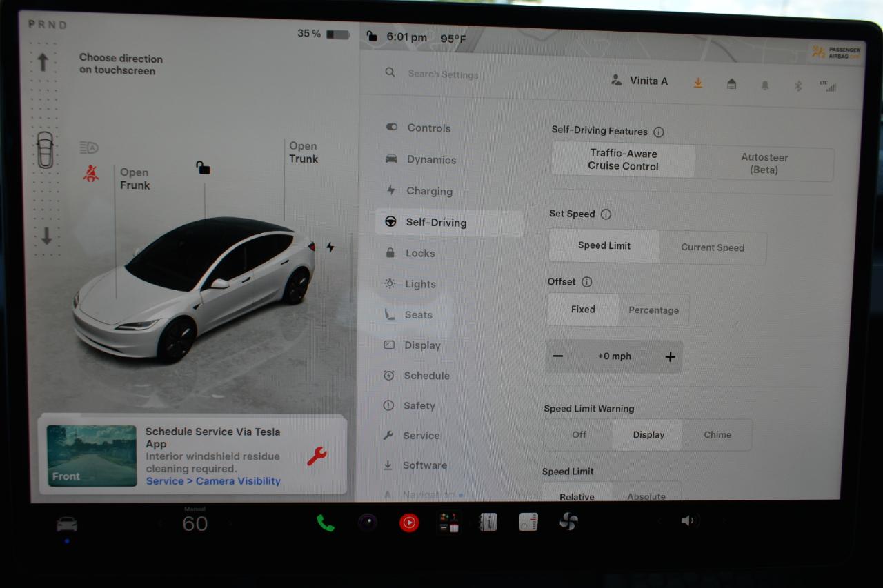883x588 pixels.
Task: Select Traffic-Aware Cruise Control
Action: (x=623, y=160)
